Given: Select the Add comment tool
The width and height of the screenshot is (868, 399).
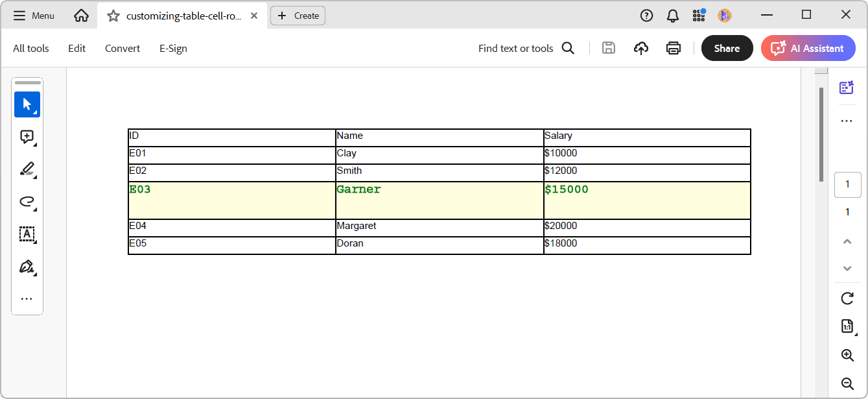Looking at the screenshot, I should point(27,137).
